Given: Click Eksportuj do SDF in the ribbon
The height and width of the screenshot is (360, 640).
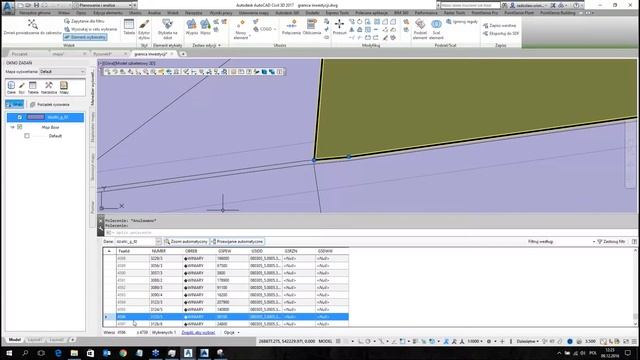Looking at the screenshot, I should tap(501, 33).
